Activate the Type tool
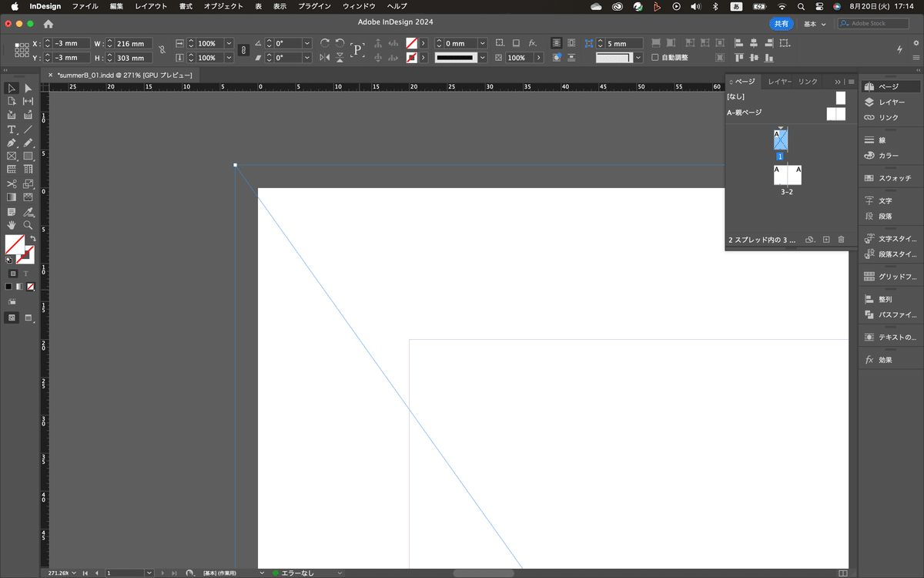The image size is (924, 578). (12, 129)
